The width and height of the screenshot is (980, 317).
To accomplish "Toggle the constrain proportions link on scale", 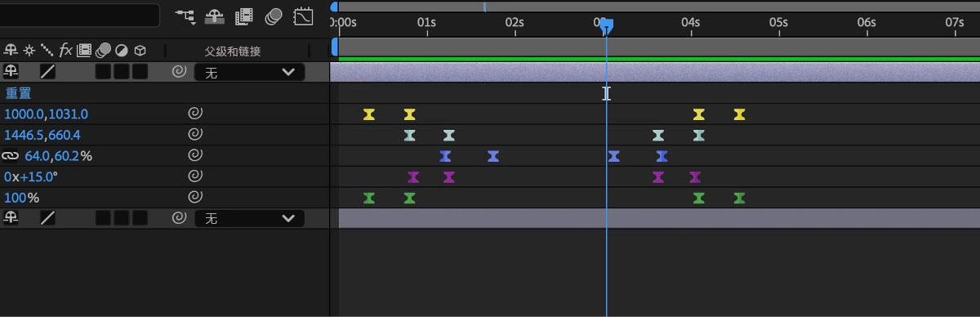I will click(11, 155).
